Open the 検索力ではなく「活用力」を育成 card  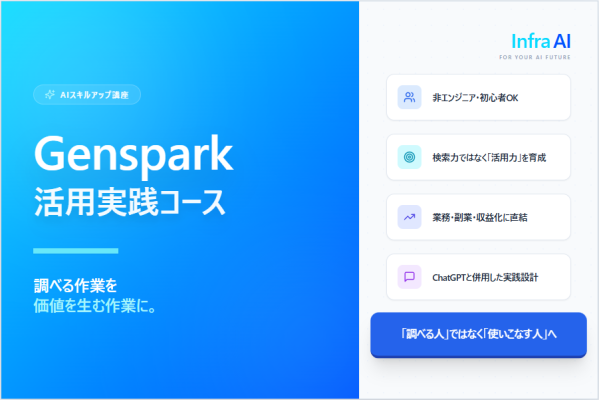(x=478, y=157)
